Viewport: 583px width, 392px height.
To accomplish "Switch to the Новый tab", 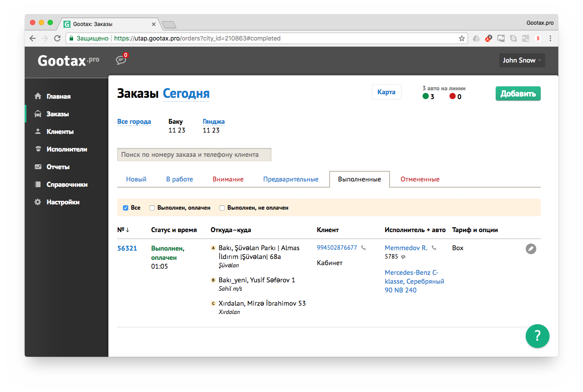I will pos(136,179).
